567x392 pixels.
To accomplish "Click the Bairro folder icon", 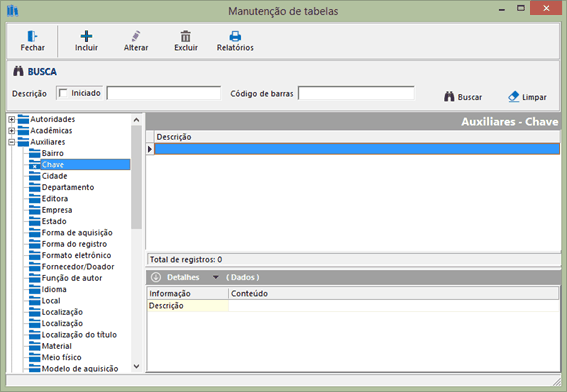I will coord(35,153).
